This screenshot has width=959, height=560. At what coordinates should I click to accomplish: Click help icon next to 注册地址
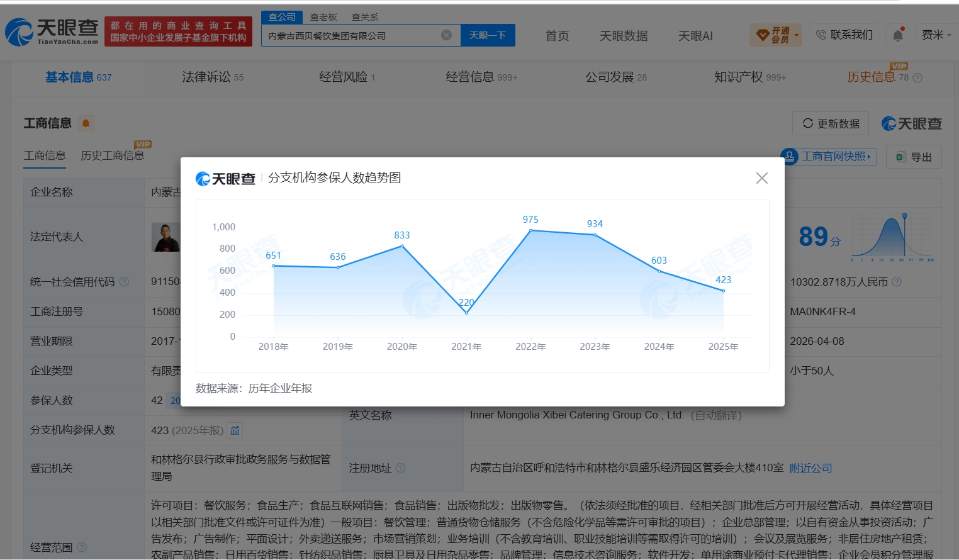[401, 468]
